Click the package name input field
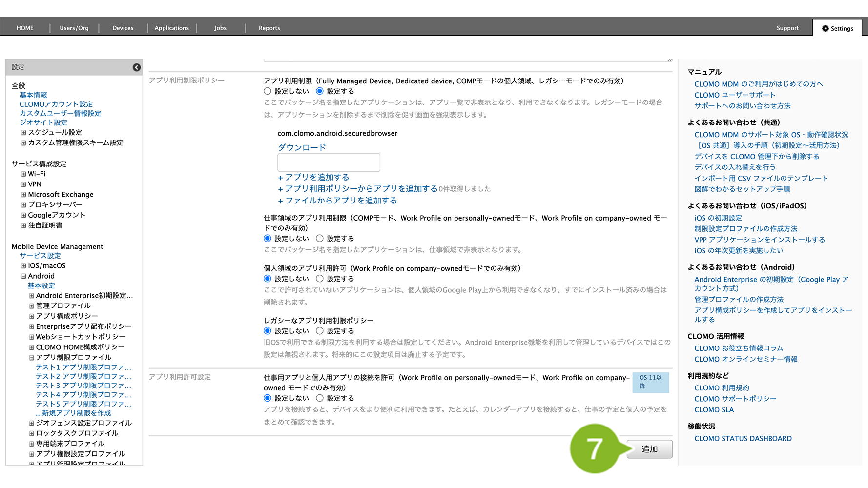Image resolution: width=868 pixels, height=488 pixels. pyautogui.click(x=329, y=163)
